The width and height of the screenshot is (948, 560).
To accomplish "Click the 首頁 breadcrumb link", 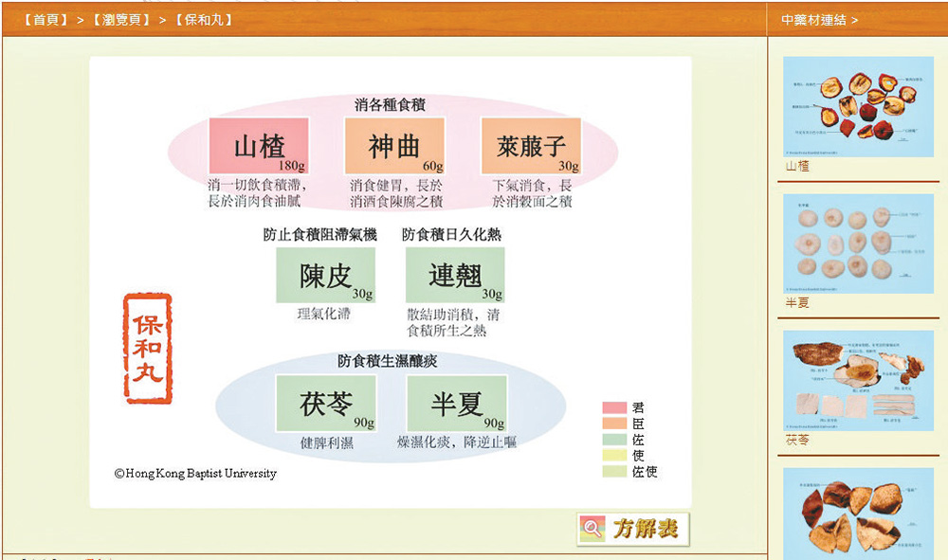I will point(46,19).
